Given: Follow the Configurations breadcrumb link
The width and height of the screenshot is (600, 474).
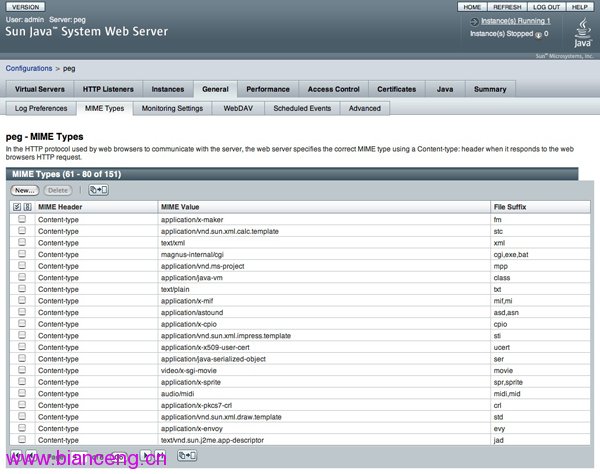Looking at the screenshot, I should [x=29, y=68].
